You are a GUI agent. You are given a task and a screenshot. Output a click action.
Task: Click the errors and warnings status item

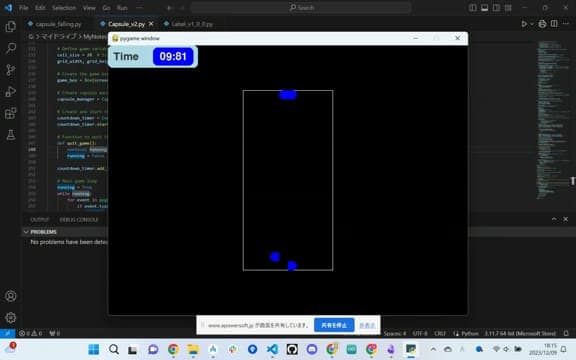31,333
